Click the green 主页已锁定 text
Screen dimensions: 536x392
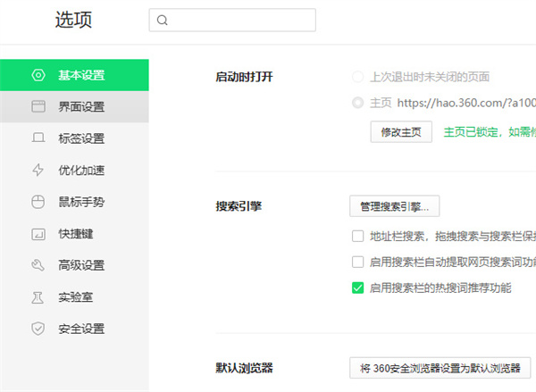point(488,132)
